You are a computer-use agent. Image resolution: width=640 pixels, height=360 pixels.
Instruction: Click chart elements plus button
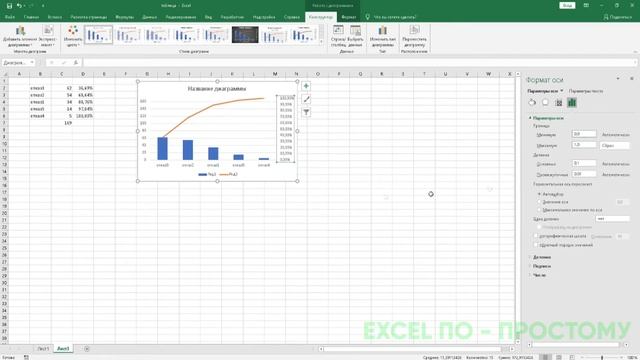tap(306, 86)
